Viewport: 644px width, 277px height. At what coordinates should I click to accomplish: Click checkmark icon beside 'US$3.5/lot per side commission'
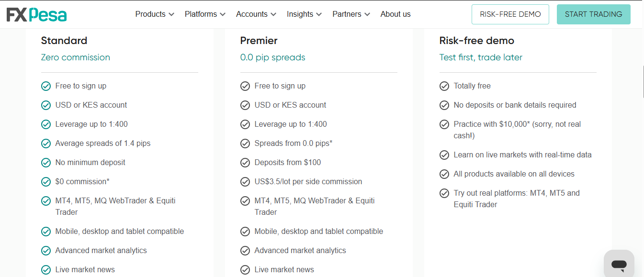245,182
